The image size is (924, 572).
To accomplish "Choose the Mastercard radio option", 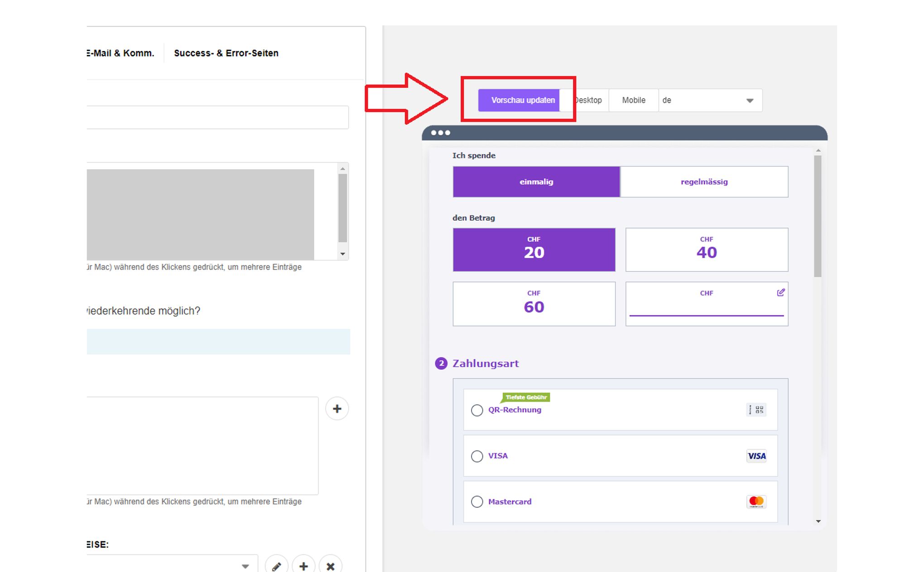I will tap(477, 502).
